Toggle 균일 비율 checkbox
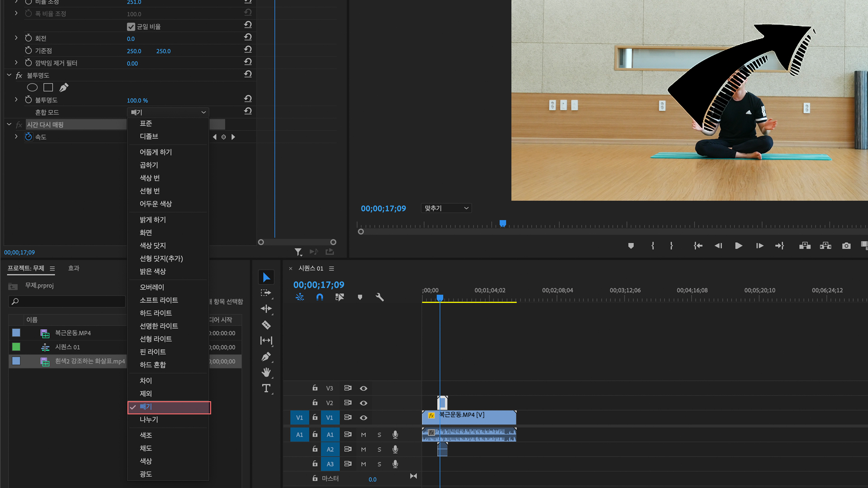The width and height of the screenshot is (868, 488). (131, 27)
